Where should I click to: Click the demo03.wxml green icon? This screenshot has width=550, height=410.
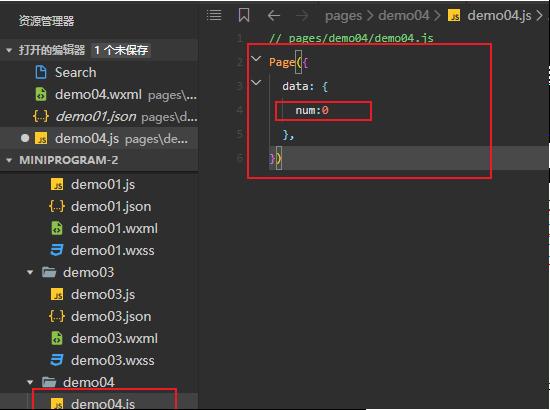57,338
